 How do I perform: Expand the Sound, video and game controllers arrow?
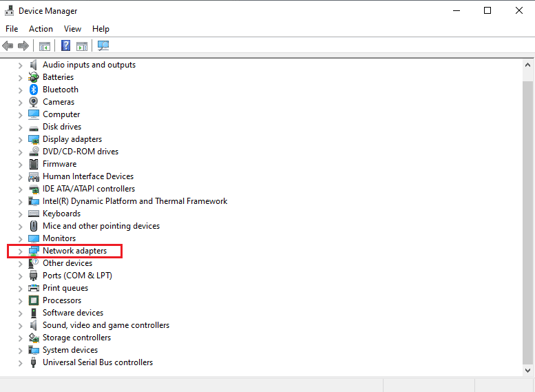coord(20,326)
